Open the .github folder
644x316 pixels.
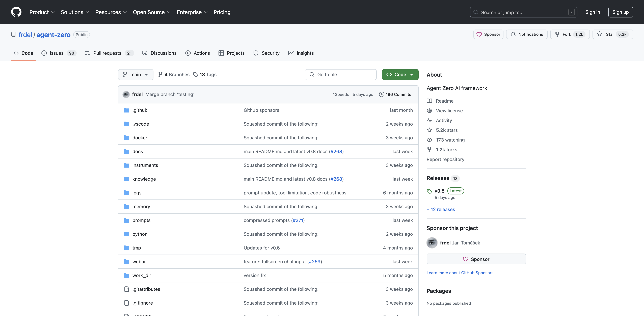coord(140,110)
